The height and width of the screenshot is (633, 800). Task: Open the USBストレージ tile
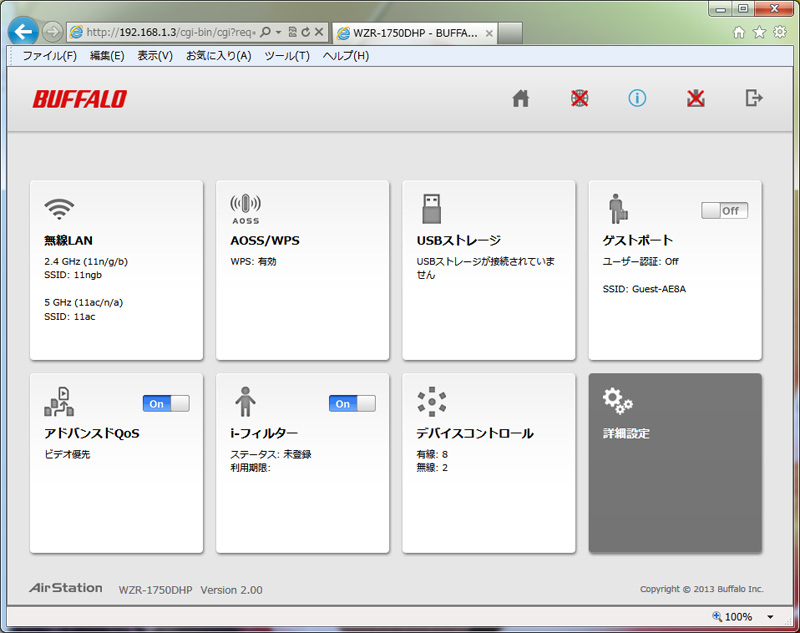(488, 270)
